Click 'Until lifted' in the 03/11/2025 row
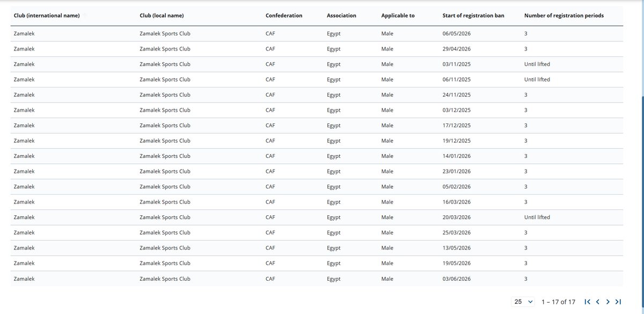 click(537, 64)
